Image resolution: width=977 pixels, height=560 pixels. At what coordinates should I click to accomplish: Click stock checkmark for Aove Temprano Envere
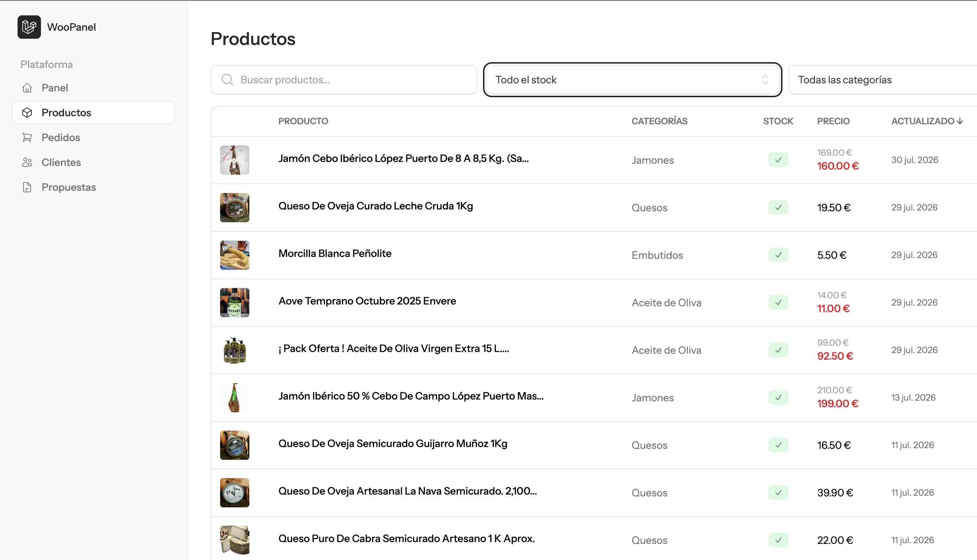[778, 303]
